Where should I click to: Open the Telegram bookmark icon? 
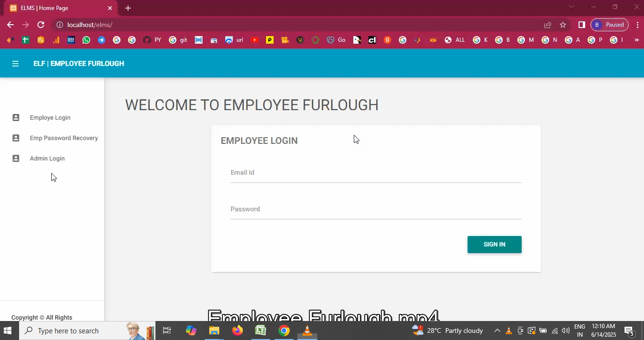click(x=101, y=40)
